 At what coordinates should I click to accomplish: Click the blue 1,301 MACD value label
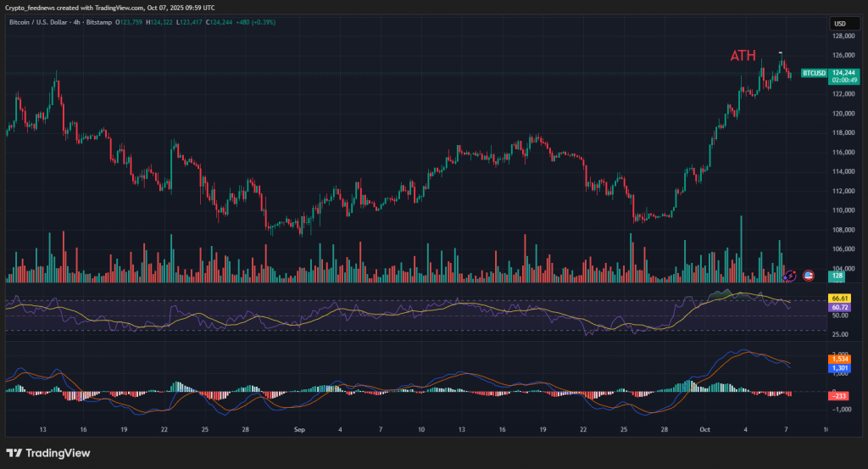pos(840,368)
